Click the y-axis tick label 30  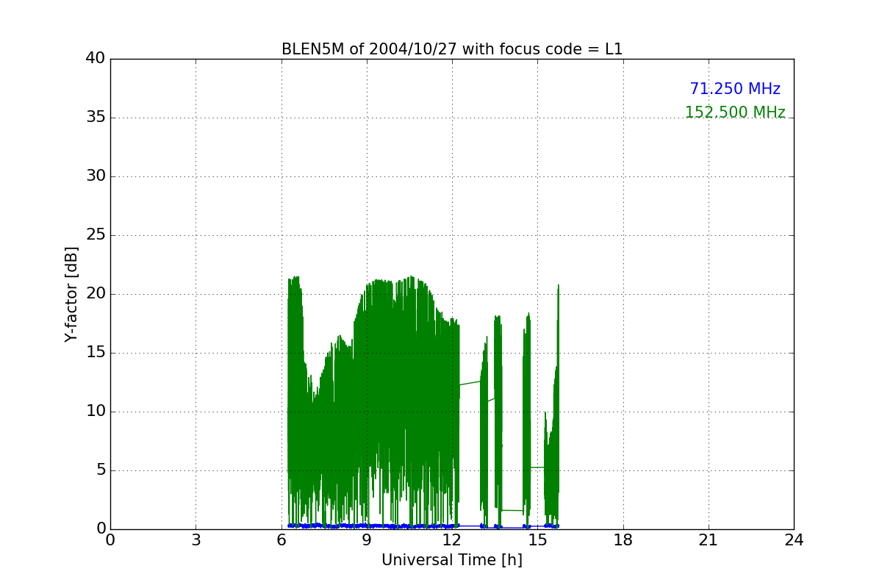[96, 176]
